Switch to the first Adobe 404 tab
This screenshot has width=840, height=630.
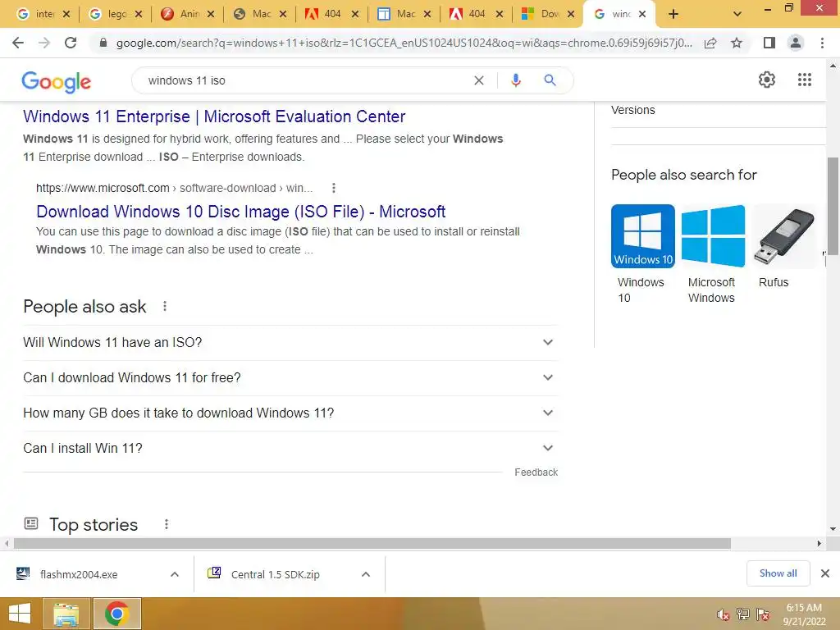click(326, 15)
